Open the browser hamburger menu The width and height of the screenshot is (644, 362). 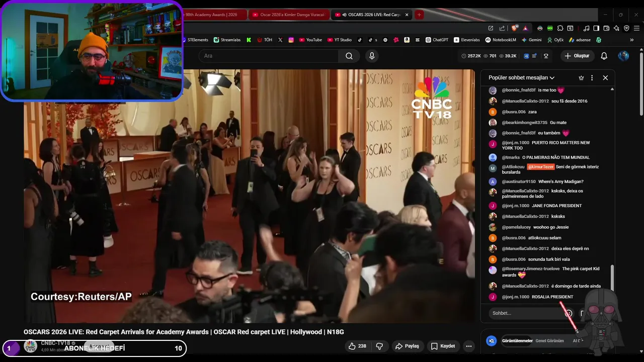[636, 28]
